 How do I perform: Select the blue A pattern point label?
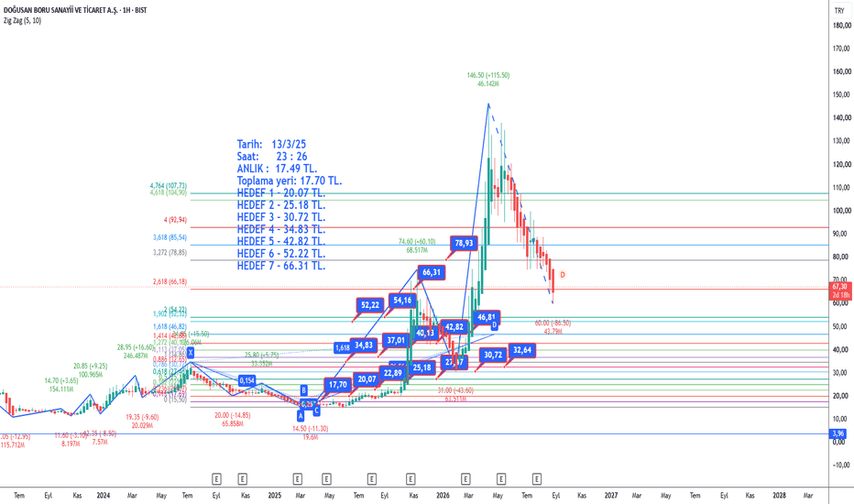pos(301,416)
